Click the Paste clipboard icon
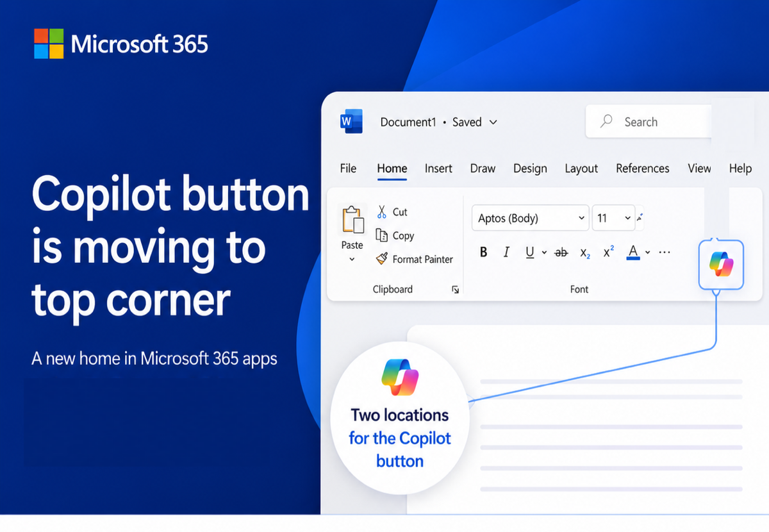Image resolution: width=769 pixels, height=532 pixels. 352,220
